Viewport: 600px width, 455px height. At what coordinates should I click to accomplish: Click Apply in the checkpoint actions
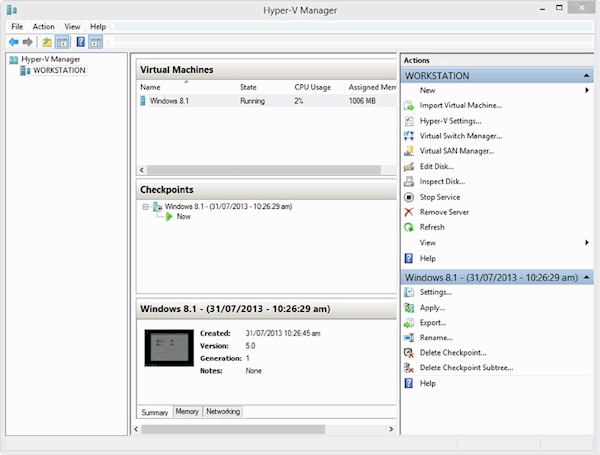pos(432,308)
